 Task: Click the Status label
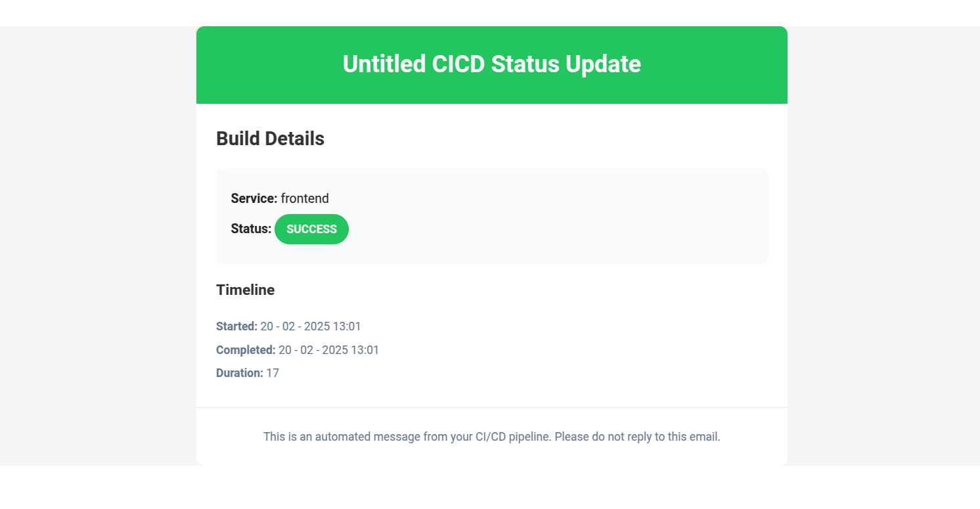point(251,229)
